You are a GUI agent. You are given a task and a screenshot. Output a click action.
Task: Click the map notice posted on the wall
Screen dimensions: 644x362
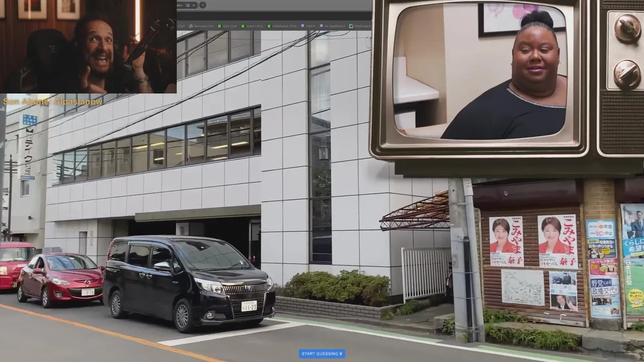pyautogui.click(x=523, y=288)
